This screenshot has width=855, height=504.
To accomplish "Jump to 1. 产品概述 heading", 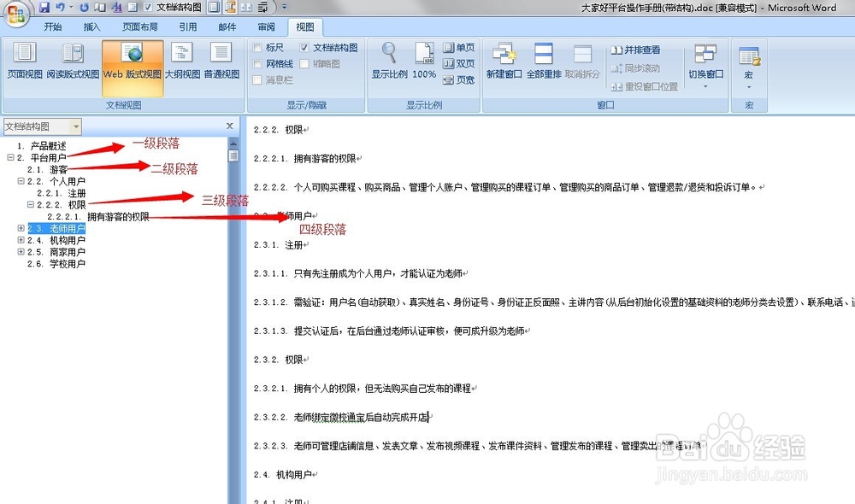I will pos(41,145).
